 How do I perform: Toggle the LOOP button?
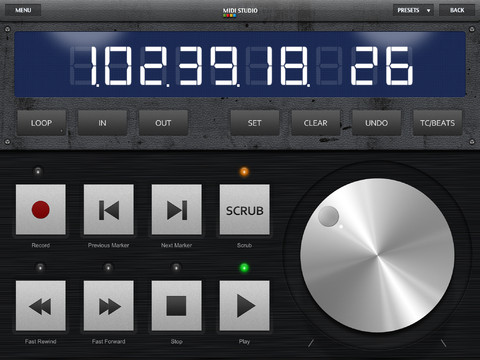click(41, 123)
